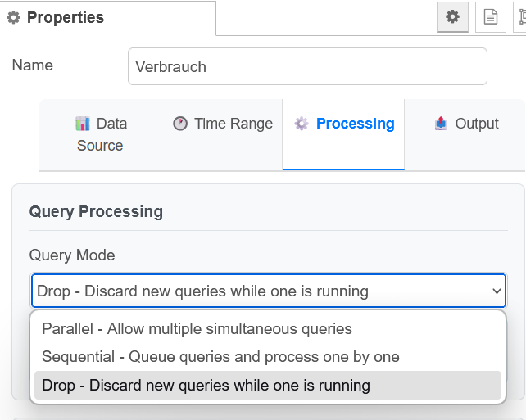This screenshot has height=420, width=526.
Task: Go to the Output tab
Action: [476, 124]
